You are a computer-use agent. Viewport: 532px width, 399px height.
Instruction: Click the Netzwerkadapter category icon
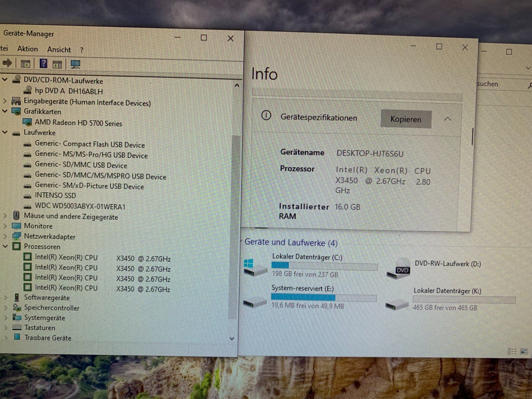[17, 236]
